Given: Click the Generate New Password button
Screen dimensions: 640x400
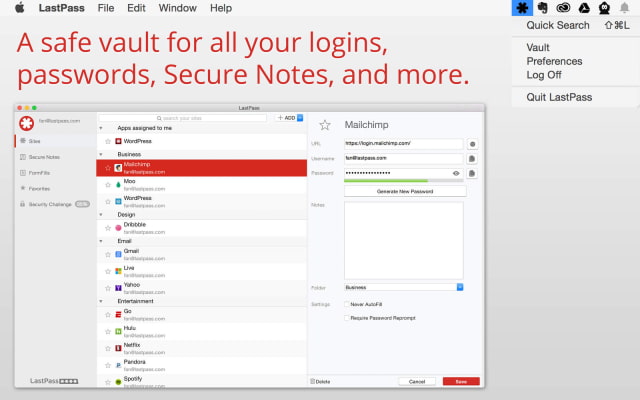Looking at the screenshot, I should pyautogui.click(x=403, y=191).
